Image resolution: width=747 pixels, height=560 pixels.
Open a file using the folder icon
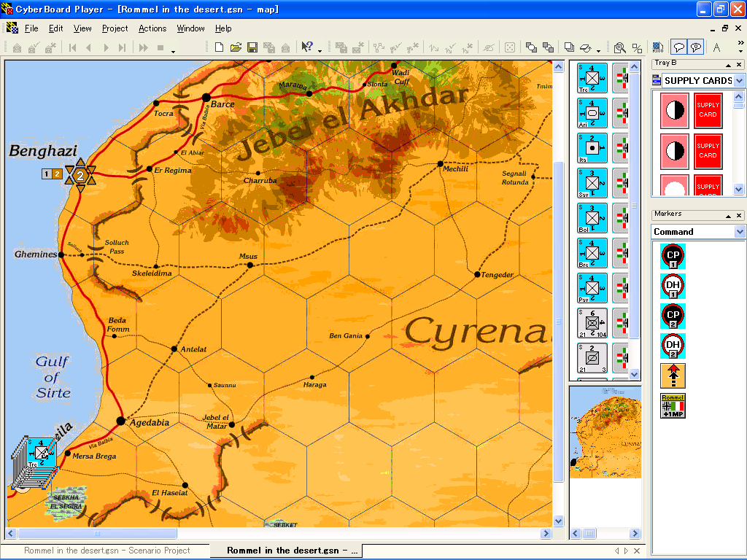[236, 47]
